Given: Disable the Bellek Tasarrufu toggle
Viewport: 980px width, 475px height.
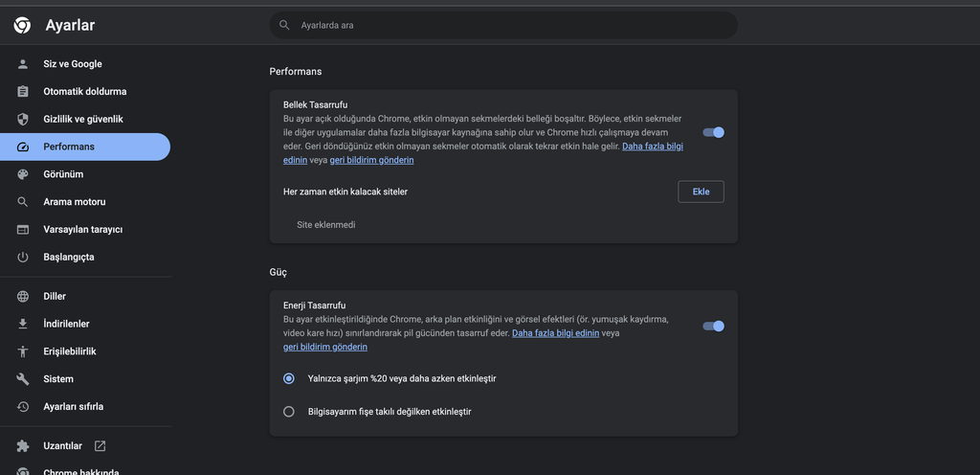Looking at the screenshot, I should 713,132.
